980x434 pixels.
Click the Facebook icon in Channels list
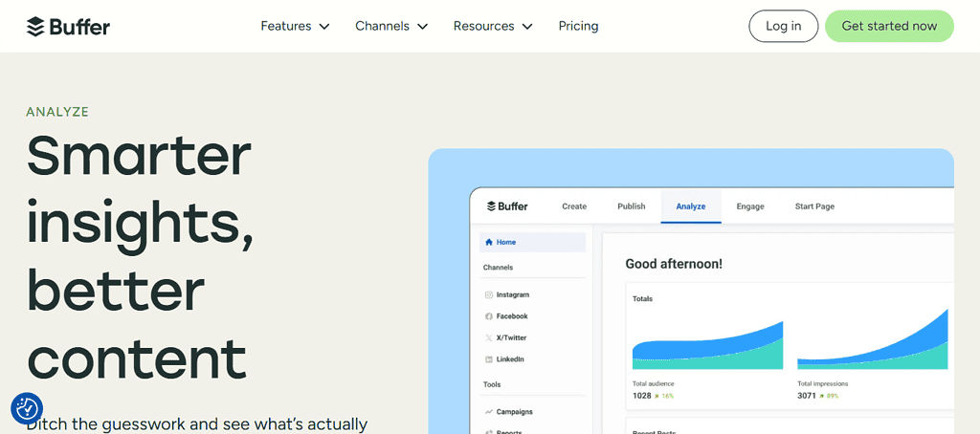click(489, 316)
